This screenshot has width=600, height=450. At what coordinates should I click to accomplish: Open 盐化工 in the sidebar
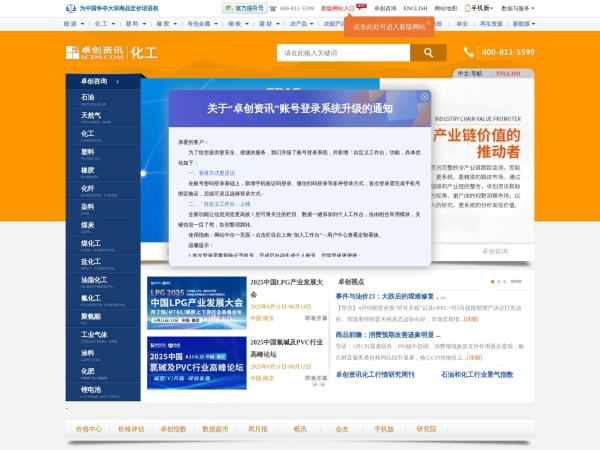tap(103, 264)
